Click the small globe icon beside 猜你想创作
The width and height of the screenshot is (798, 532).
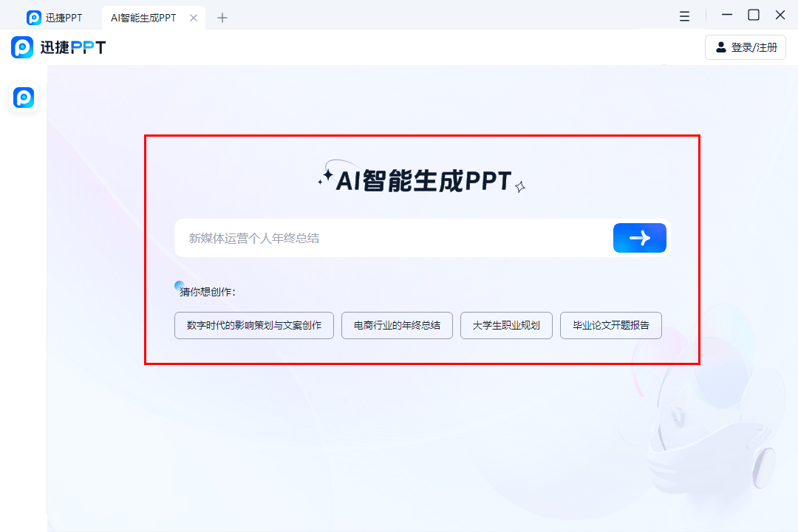coord(177,284)
